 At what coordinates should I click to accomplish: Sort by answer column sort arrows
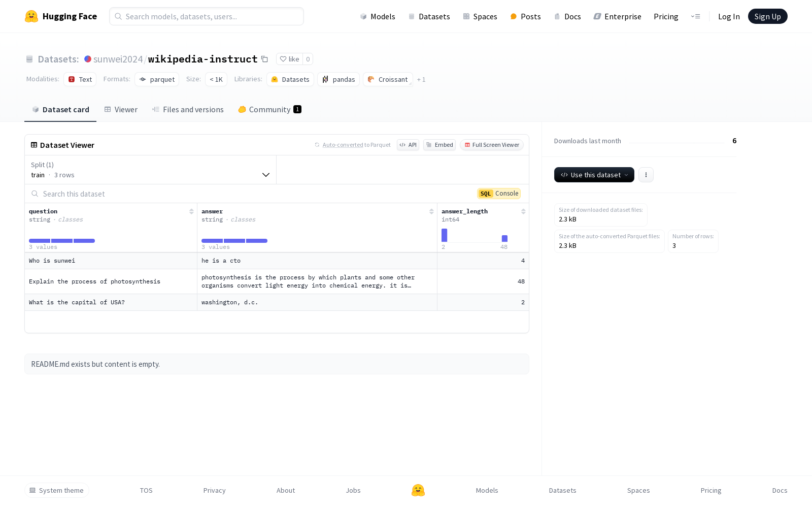click(x=431, y=211)
